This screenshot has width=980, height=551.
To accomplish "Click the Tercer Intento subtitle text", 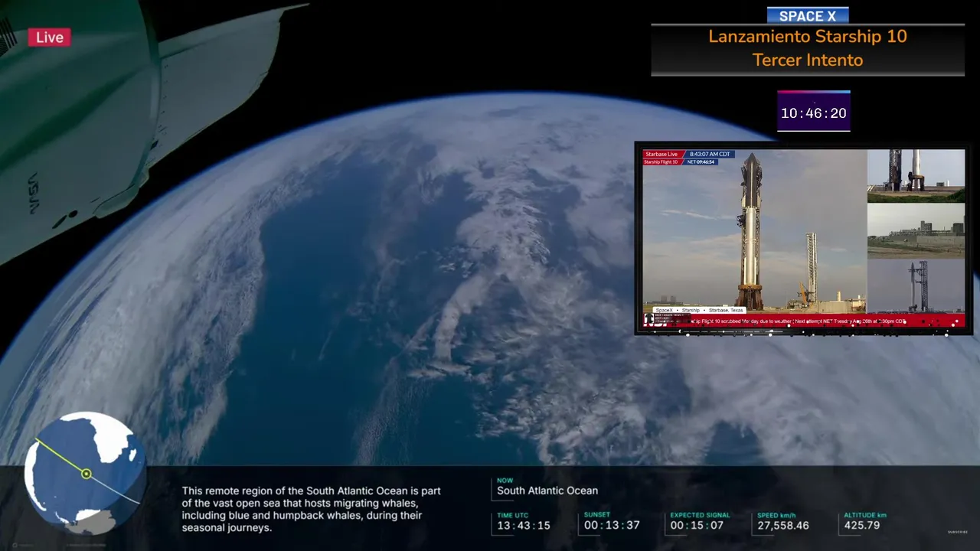I will click(808, 60).
